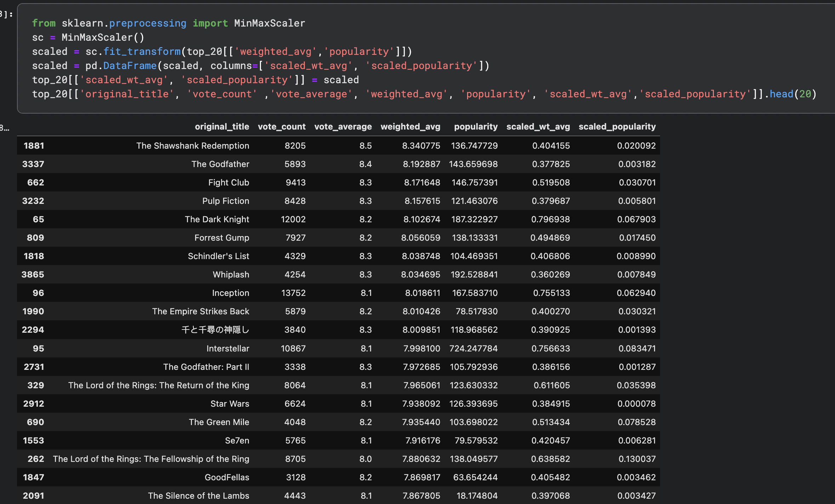Click scaled_popularity value 0.130037
Screen dimensions: 835x504
pyautogui.click(x=637, y=459)
